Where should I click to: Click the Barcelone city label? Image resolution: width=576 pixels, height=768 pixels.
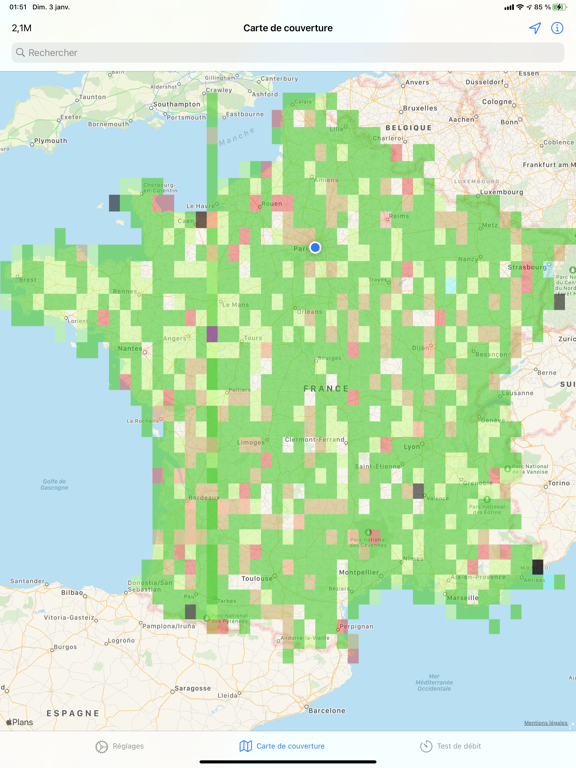pyautogui.click(x=327, y=710)
